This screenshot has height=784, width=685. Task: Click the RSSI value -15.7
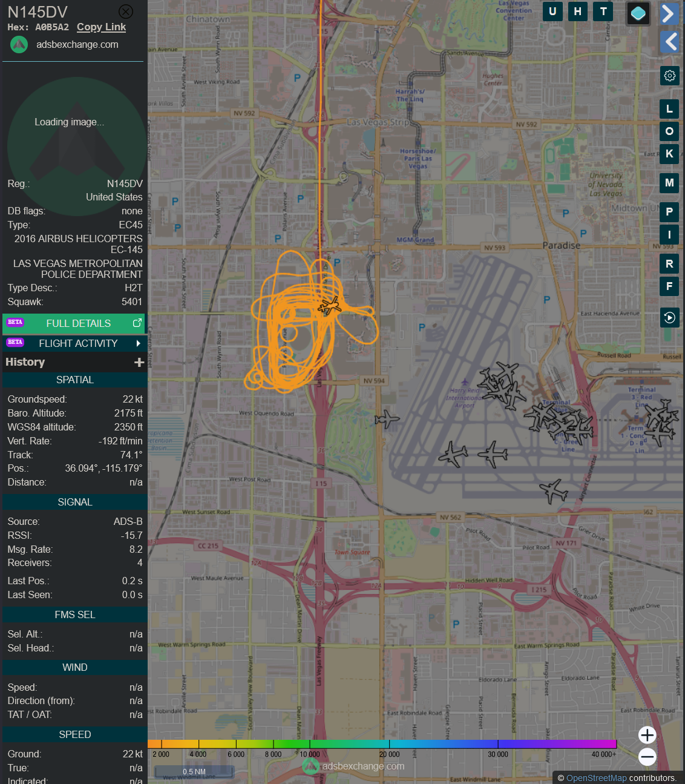point(132,536)
